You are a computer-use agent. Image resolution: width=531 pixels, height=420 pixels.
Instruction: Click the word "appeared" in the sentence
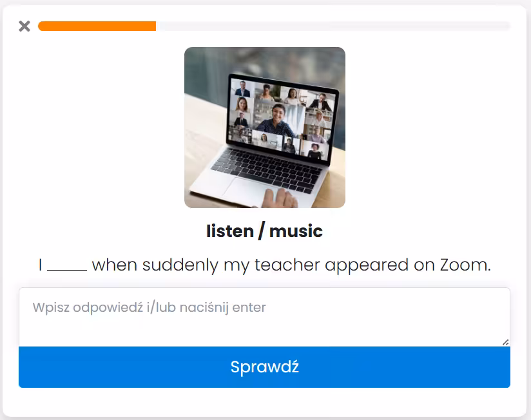pos(367,265)
